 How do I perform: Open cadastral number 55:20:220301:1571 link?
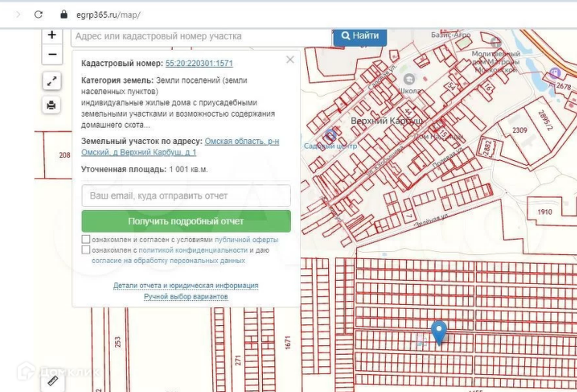coord(199,63)
